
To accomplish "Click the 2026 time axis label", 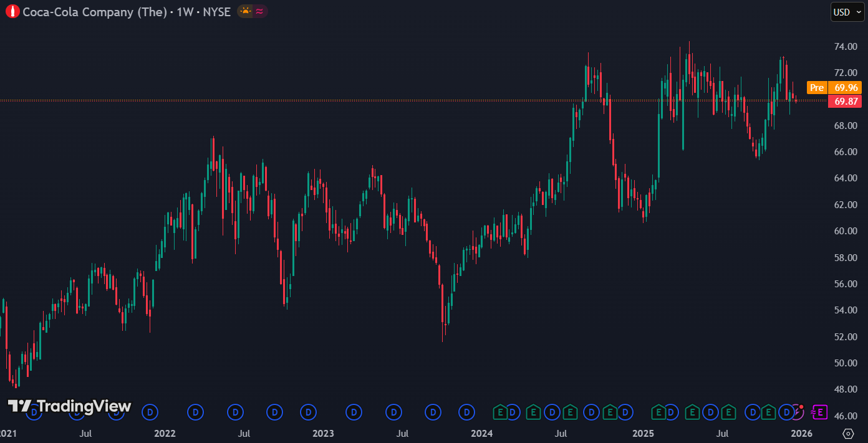I will coord(801,433).
